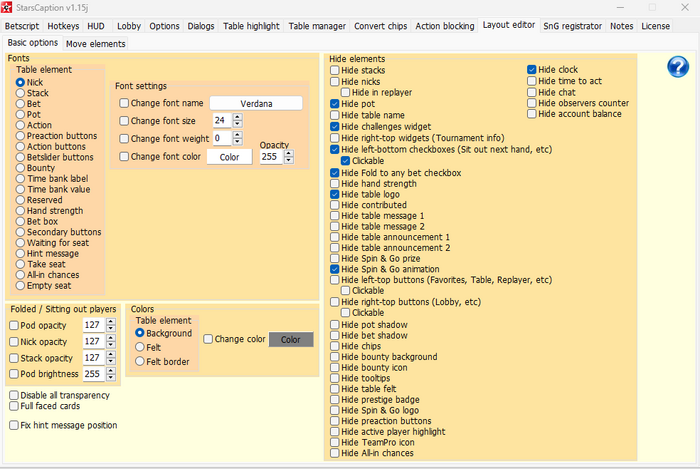Go to the SnG registrator tab
The image size is (700, 469).
(x=572, y=25)
